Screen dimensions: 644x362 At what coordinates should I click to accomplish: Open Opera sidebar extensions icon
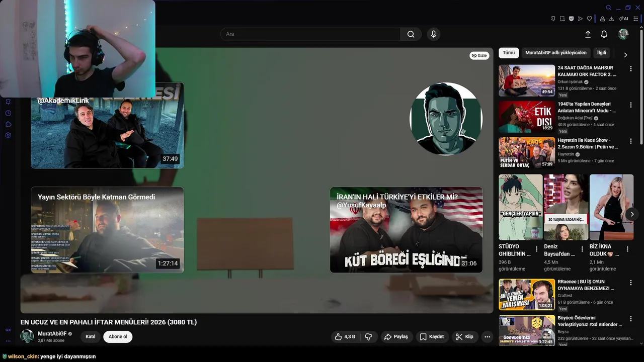8,124
